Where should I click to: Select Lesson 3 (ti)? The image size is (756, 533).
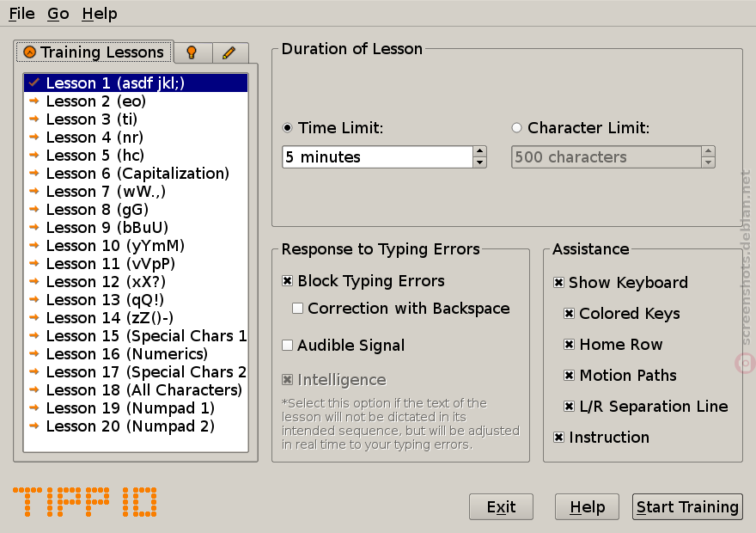tap(136, 119)
